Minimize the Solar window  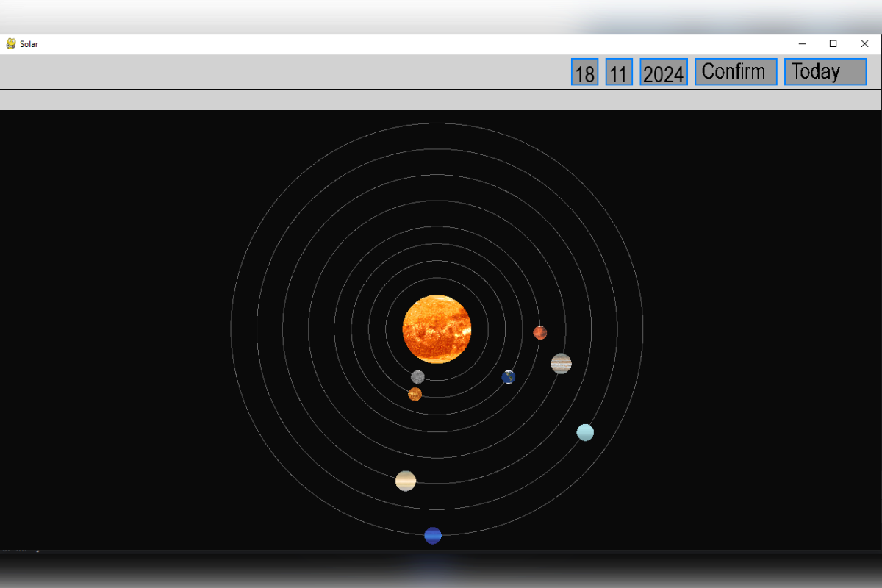pos(802,44)
